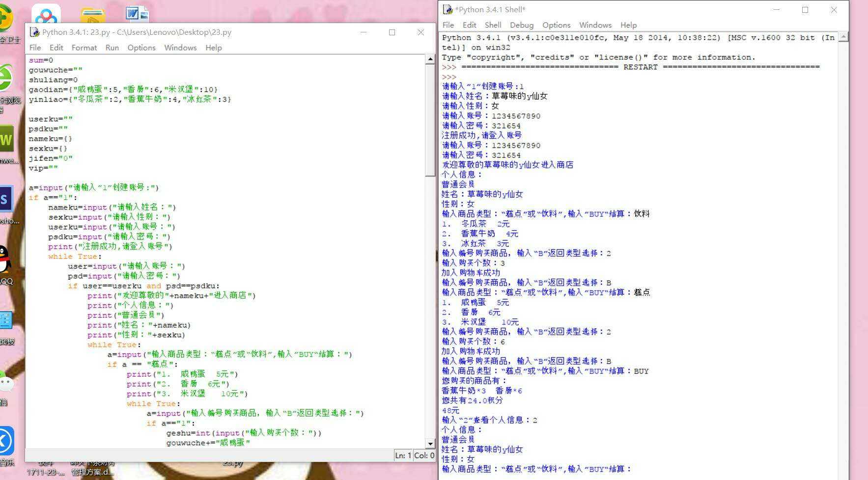Click the "48元" total in the Shell
Screen dimensions: 868x480
coord(450,410)
